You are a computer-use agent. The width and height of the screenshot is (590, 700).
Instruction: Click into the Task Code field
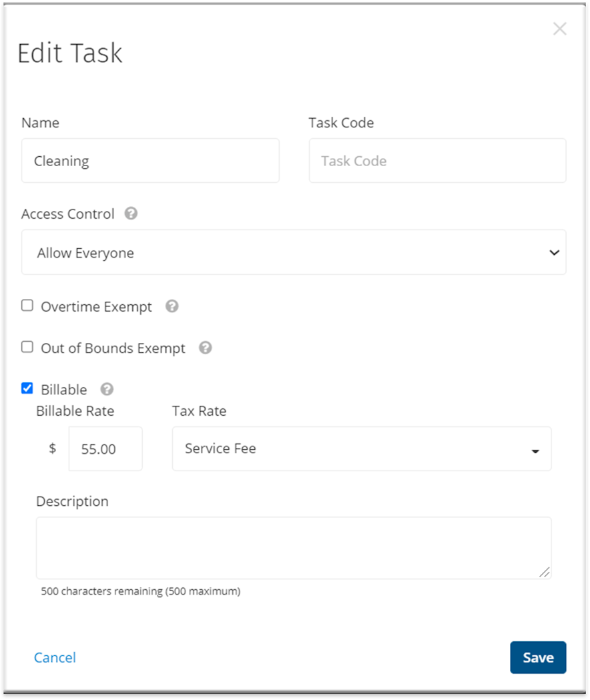click(438, 161)
